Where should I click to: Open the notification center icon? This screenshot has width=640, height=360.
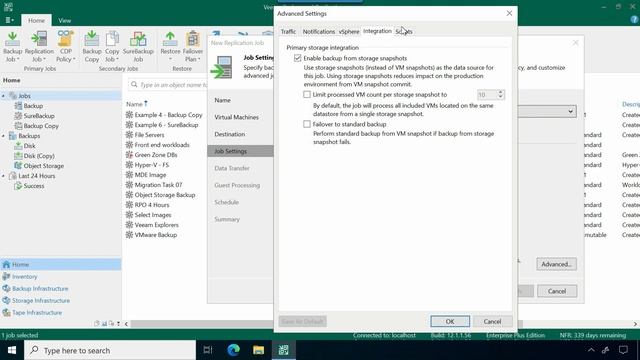623,350
